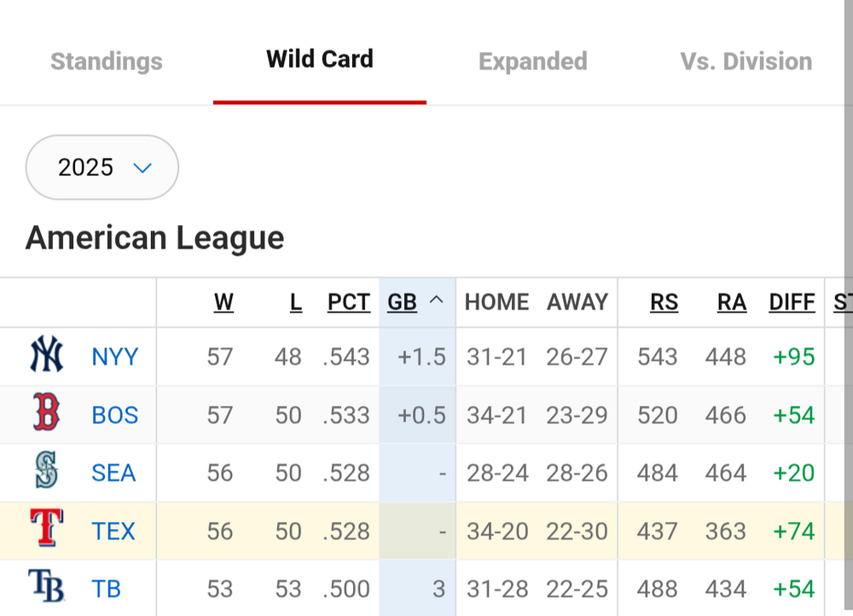Viewport: 853px width, 616px height.
Task: Click the Texas Rangers logo
Action: coord(47,530)
